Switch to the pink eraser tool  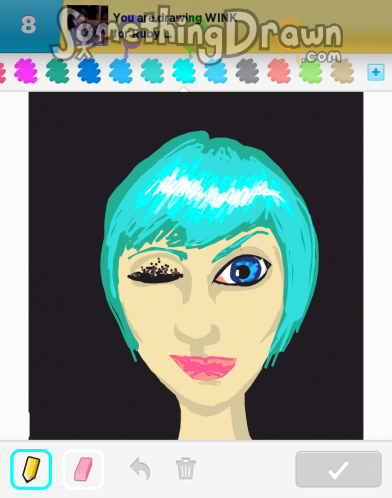point(83,469)
